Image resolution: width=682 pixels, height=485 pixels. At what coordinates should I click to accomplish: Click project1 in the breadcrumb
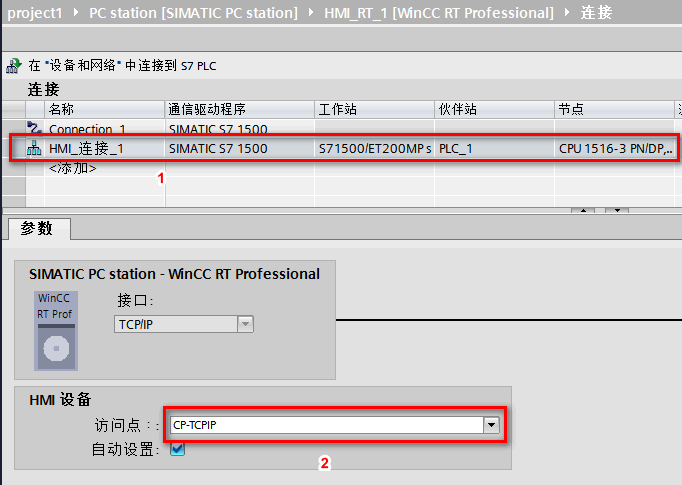pos(35,13)
